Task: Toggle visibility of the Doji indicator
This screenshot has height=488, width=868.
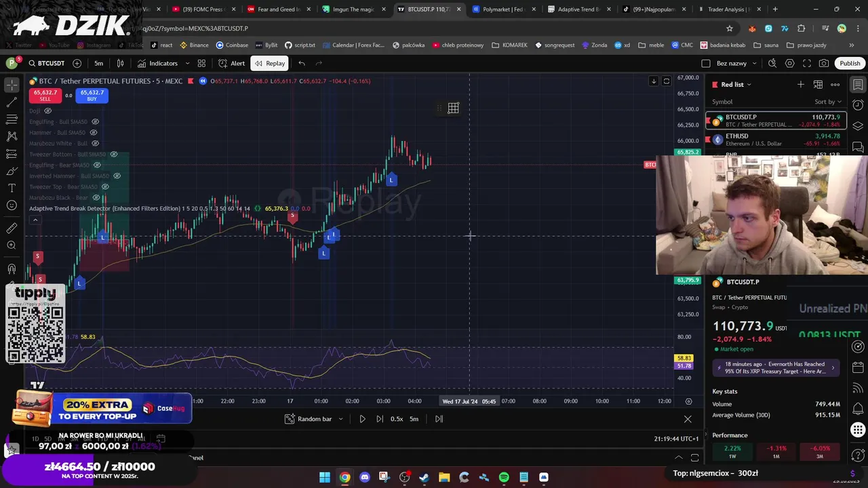Action: point(47,110)
